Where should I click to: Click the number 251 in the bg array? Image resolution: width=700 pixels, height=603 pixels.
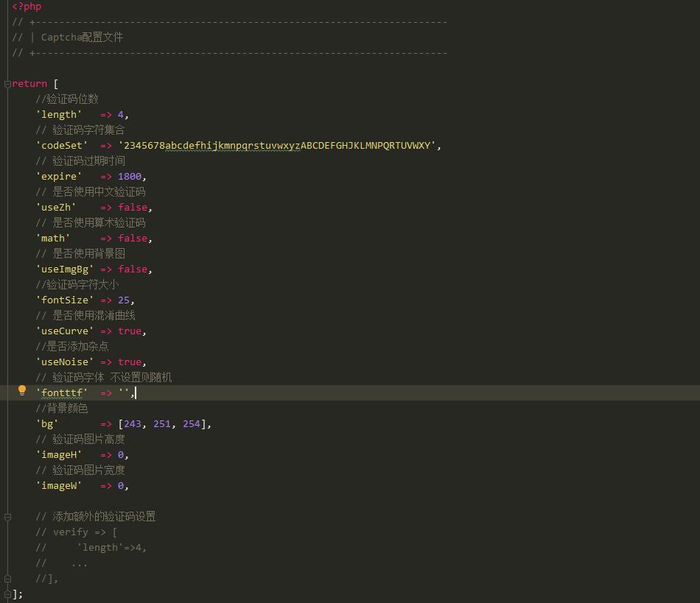162,423
